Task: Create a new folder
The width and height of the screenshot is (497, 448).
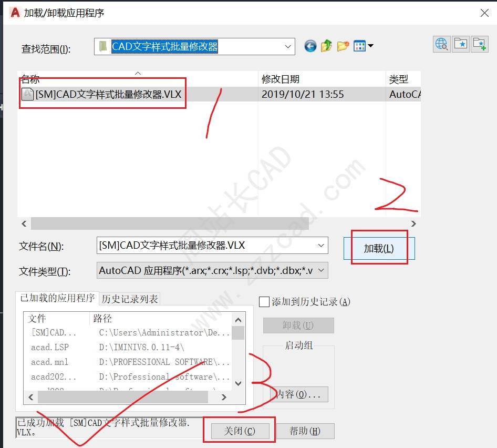Action: tap(343, 46)
